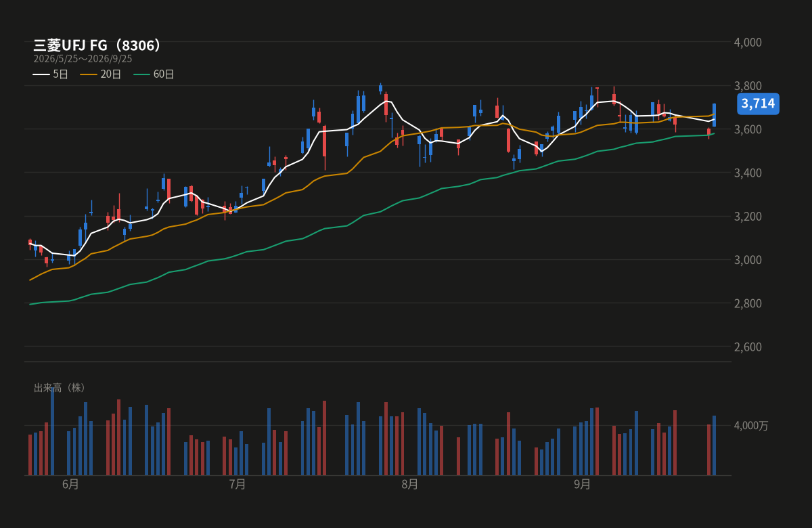Click the 3,714 current price badge
This screenshot has width=812, height=528.
(x=758, y=104)
